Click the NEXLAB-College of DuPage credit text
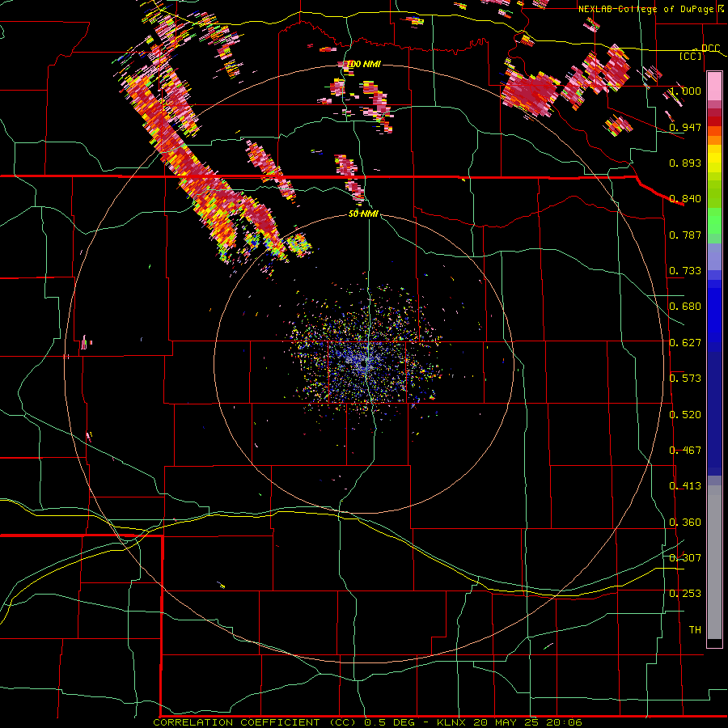The width and height of the screenshot is (728, 728). tap(645, 9)
